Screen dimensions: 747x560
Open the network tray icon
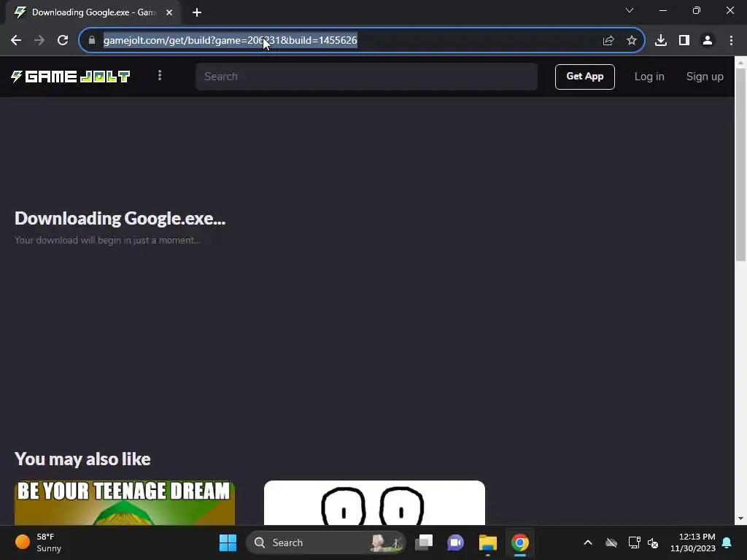coord(634,542)
